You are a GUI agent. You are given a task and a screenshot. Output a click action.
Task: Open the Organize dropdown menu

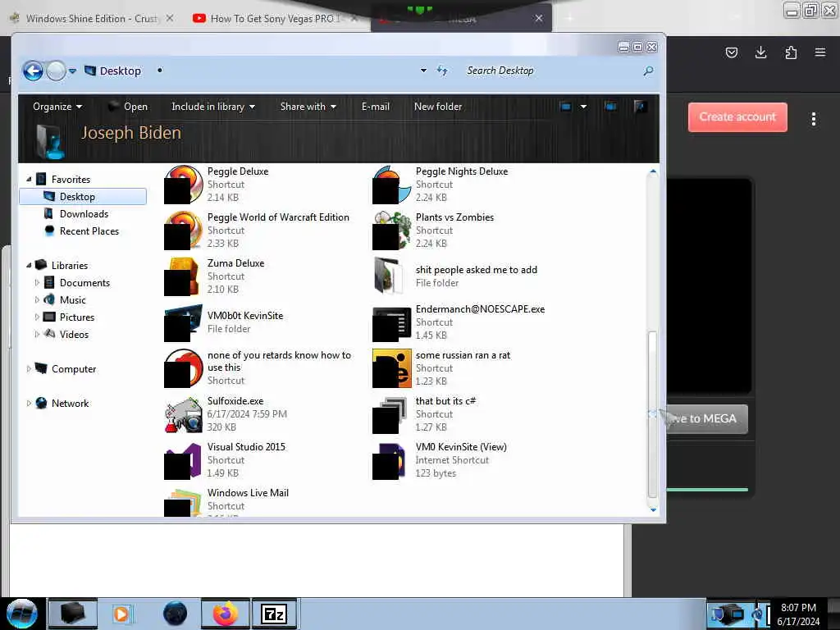pos(57,107)
